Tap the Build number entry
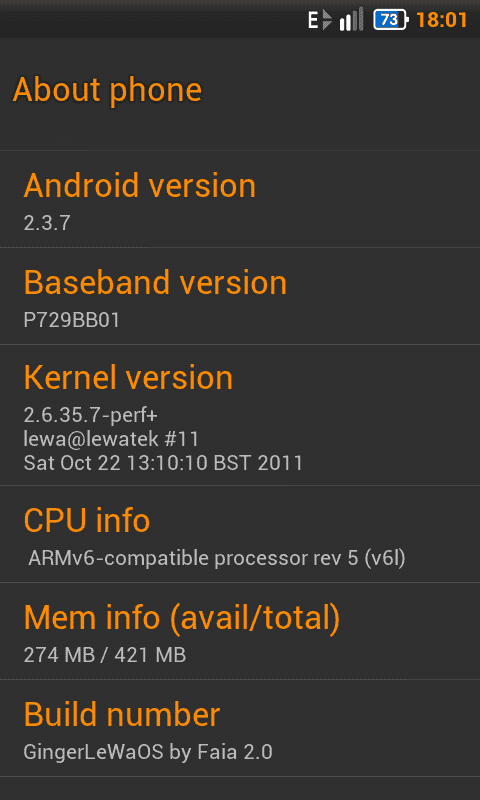480x800 pixels. pos(240,728)
